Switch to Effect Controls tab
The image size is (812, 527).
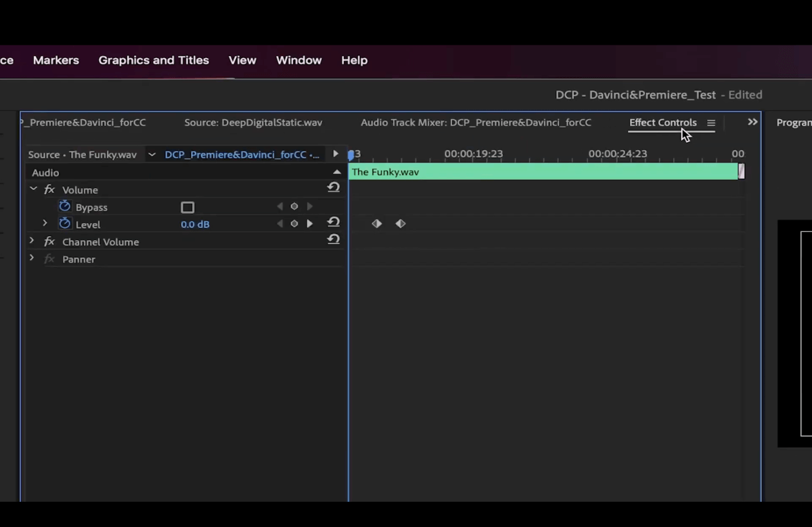pyautogui.click(x=663, y=122)
